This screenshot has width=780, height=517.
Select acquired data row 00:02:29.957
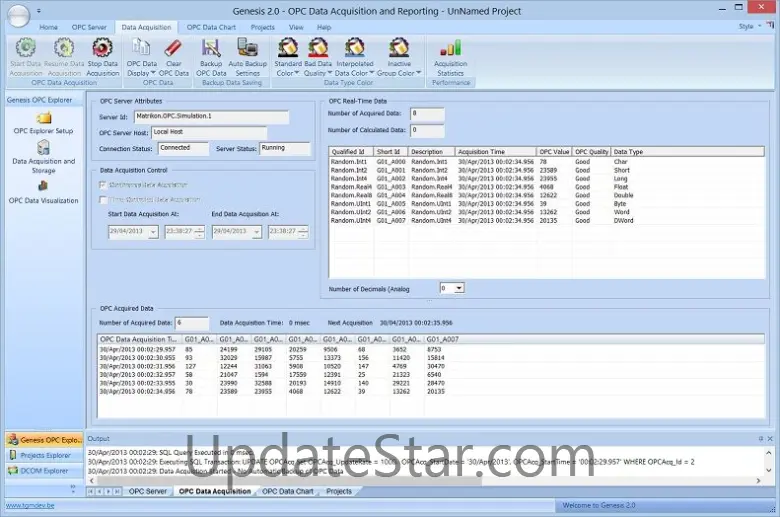[x=431, y=349]
